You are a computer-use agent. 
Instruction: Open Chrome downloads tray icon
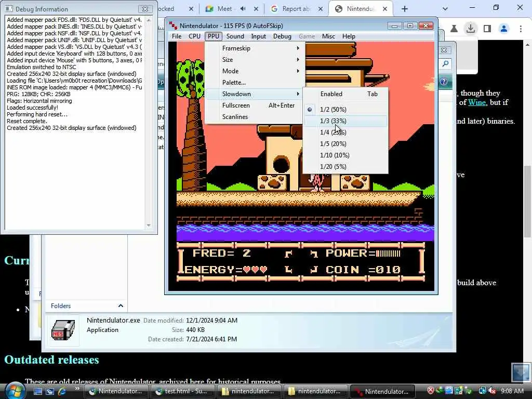[471, 29]
